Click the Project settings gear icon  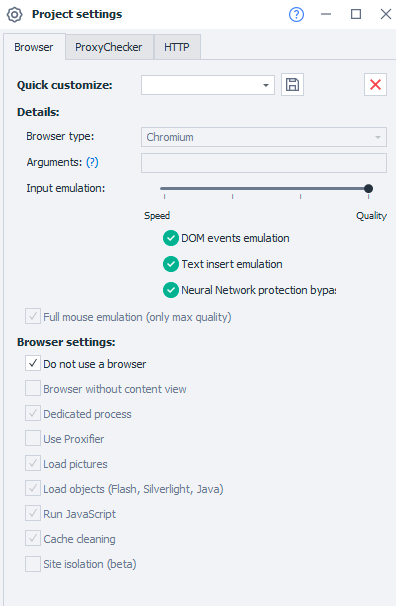15,15
